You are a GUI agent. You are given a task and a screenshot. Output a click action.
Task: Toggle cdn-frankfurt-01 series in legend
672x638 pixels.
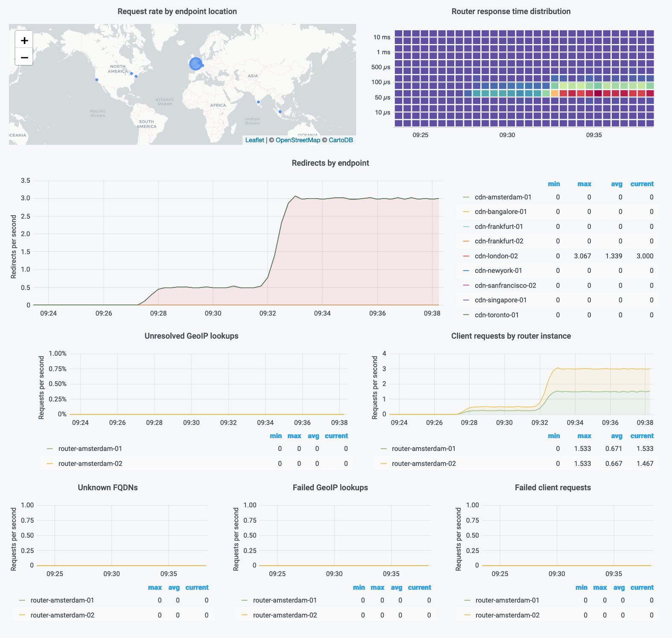(499, 227)
